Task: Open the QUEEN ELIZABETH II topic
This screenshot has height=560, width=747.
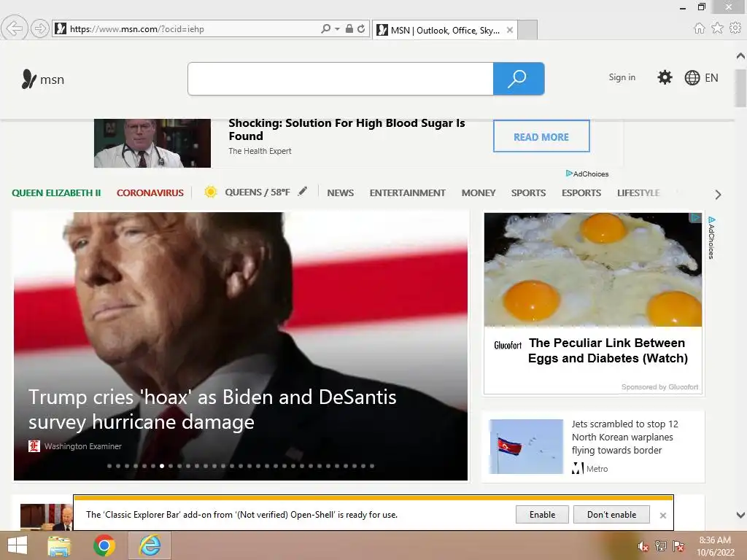Action: 56,192
